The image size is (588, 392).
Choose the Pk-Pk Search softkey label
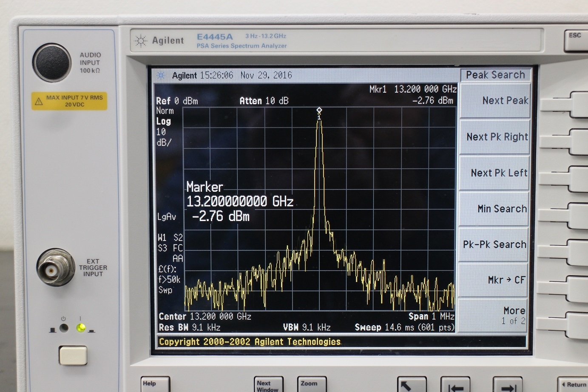(x=494, y=244)
